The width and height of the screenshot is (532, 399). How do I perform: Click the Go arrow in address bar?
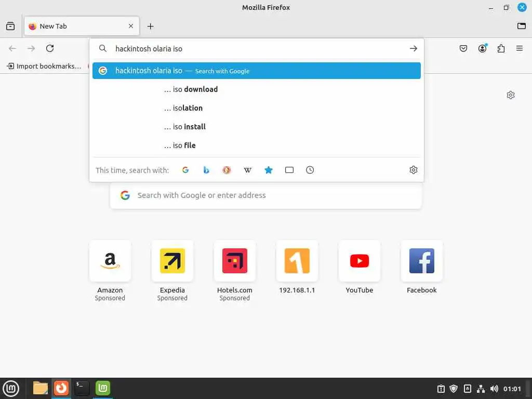pos(413,48)
